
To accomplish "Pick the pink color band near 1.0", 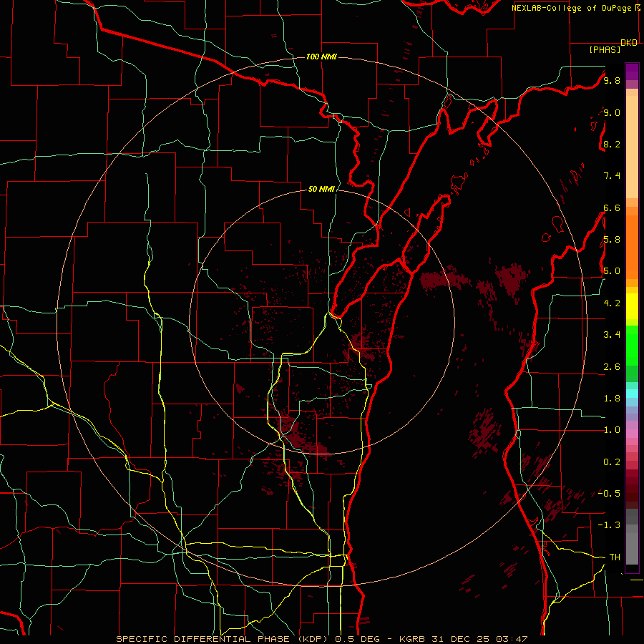I will (632, 434).
